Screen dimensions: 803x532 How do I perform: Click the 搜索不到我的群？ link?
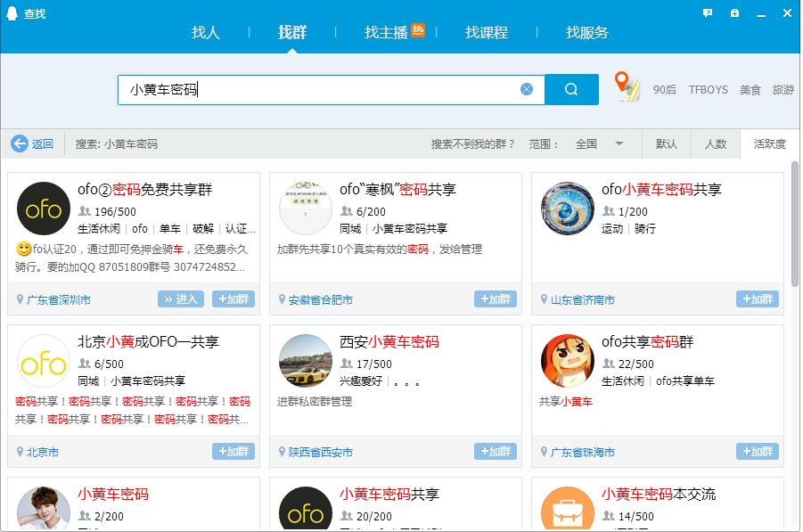pyautogui.click(x=473, y=143)
